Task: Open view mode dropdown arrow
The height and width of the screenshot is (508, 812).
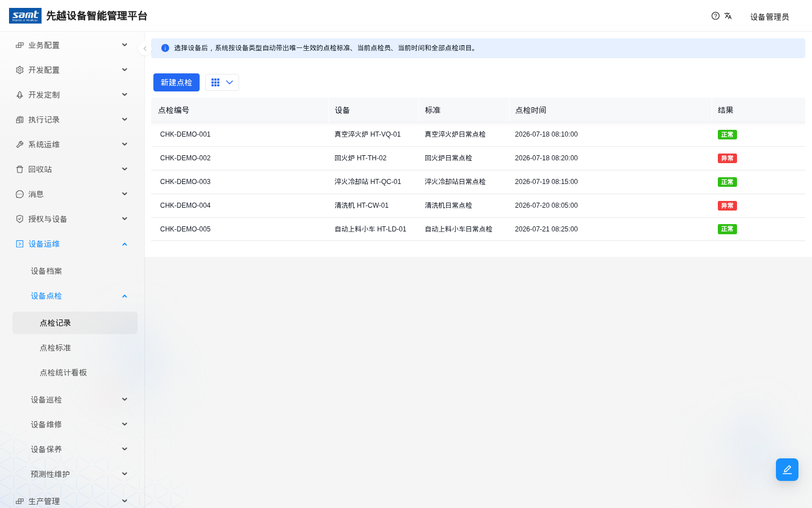Action: [x=230, y=82]
